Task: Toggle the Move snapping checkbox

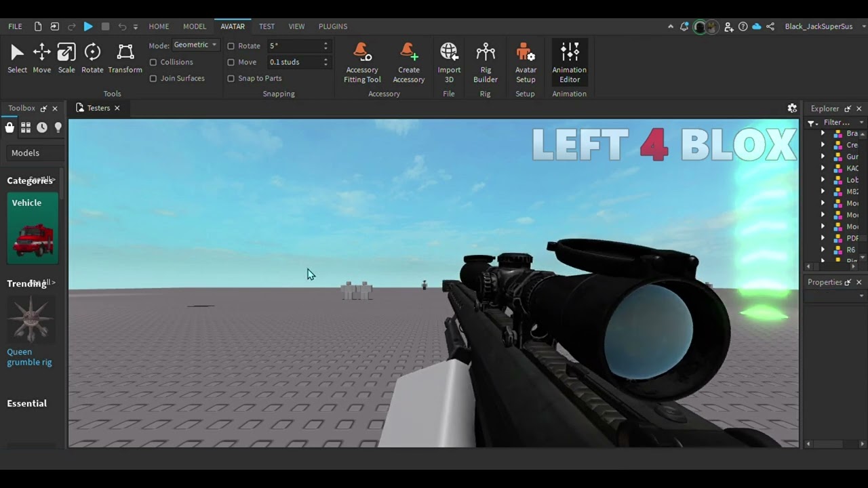Action: coord(231,62)
